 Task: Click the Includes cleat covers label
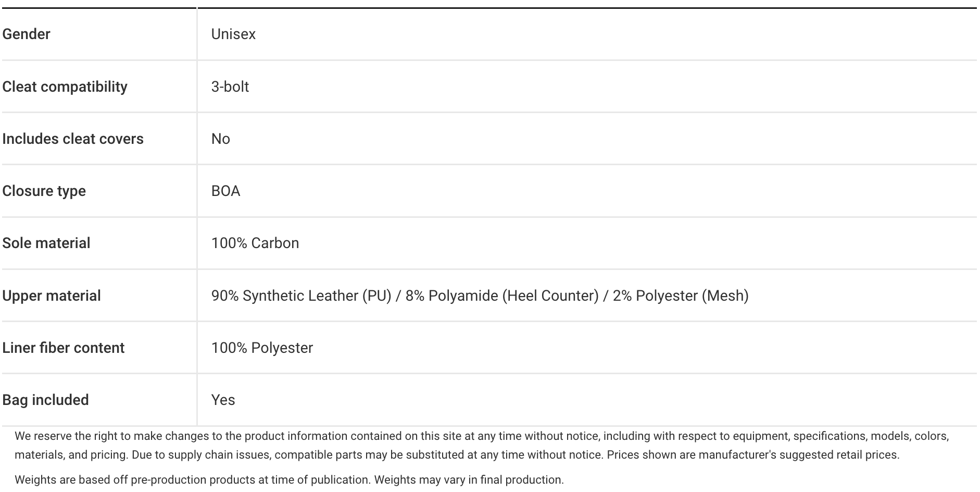[73, 139]
